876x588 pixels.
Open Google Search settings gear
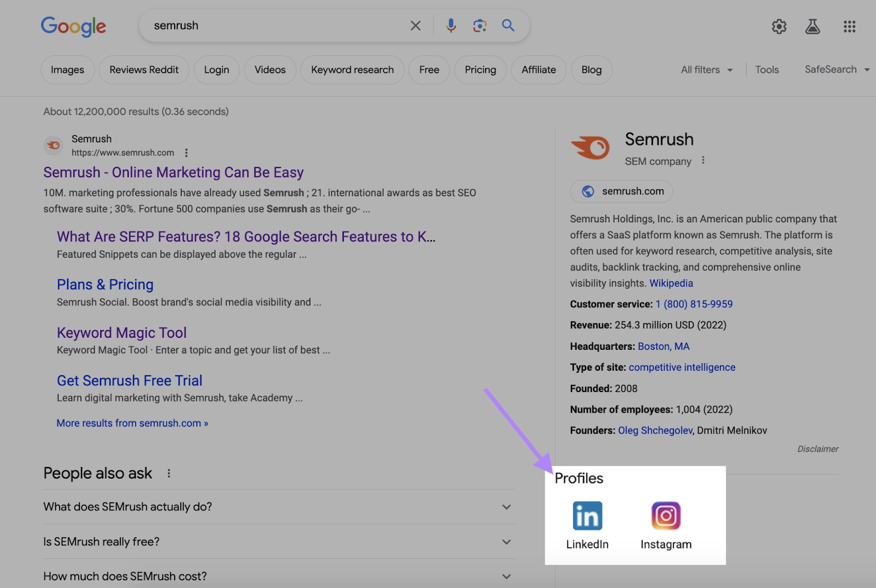[x=779, y=26]
